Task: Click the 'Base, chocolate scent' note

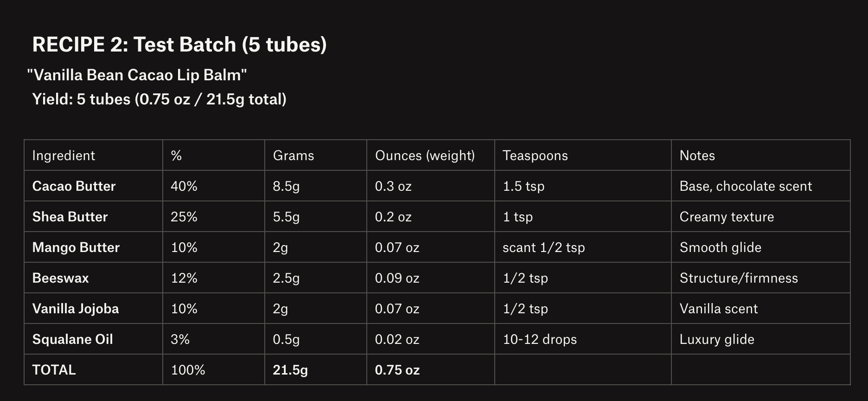Action: tap(746, 186)
